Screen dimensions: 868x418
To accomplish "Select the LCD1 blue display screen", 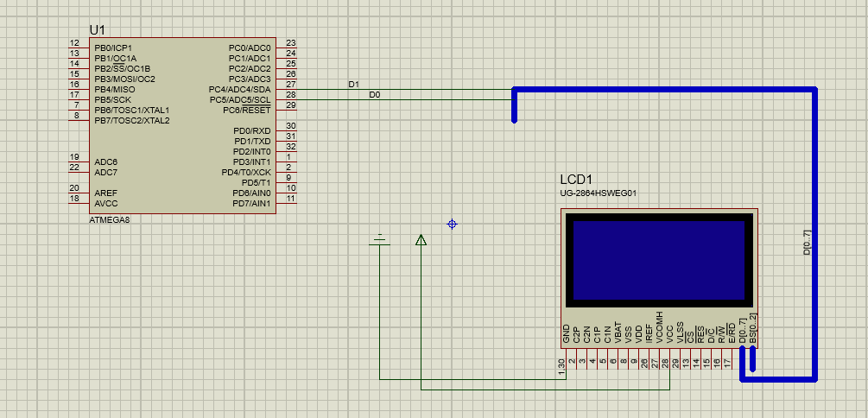I will (656, 260).
